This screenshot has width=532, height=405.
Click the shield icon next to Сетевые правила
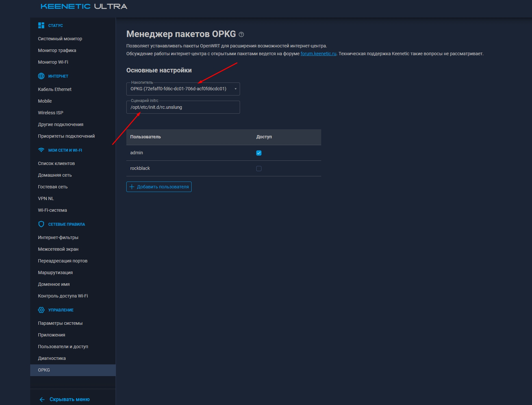(x=41, y=224)
